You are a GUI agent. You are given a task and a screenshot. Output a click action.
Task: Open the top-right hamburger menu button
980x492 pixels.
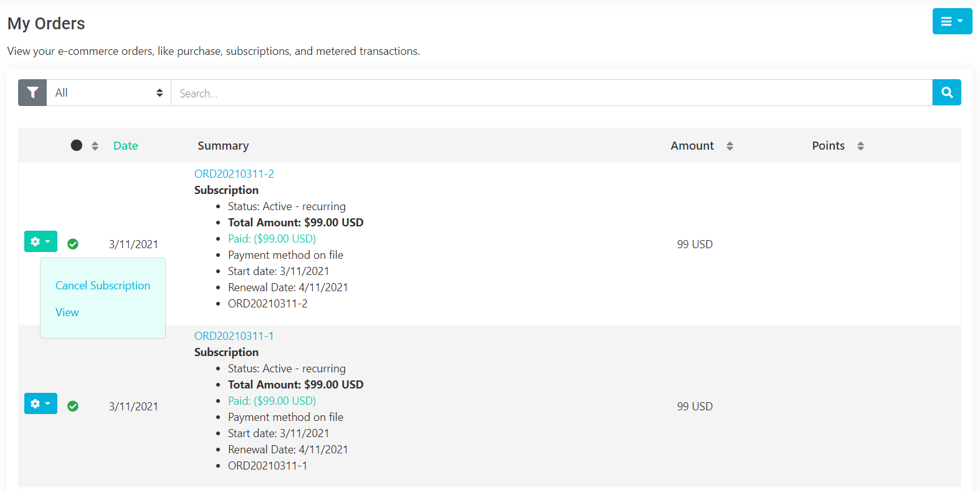click(952, 21)
